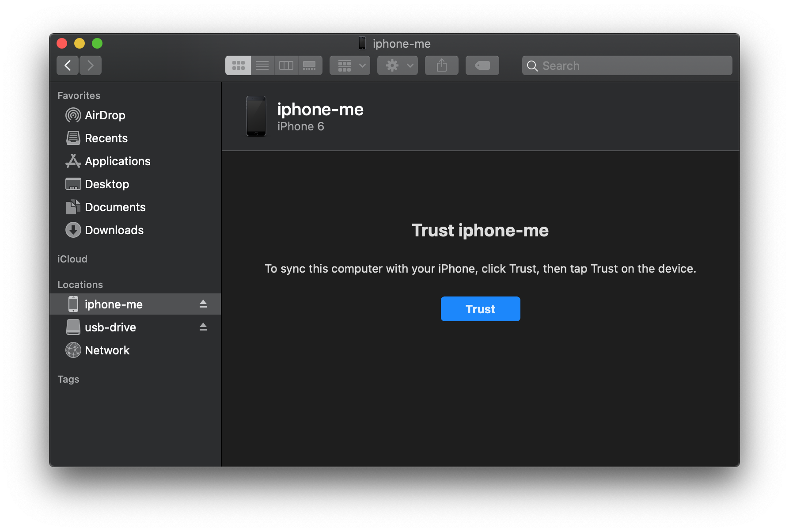This screenshot has width=789, height=532.
Task: Eject the usb-drive
Action: [203, 327]
